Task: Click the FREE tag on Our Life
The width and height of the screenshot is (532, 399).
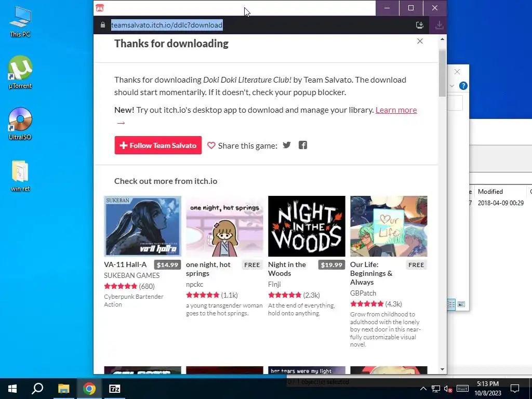Action: pos(416,265)
